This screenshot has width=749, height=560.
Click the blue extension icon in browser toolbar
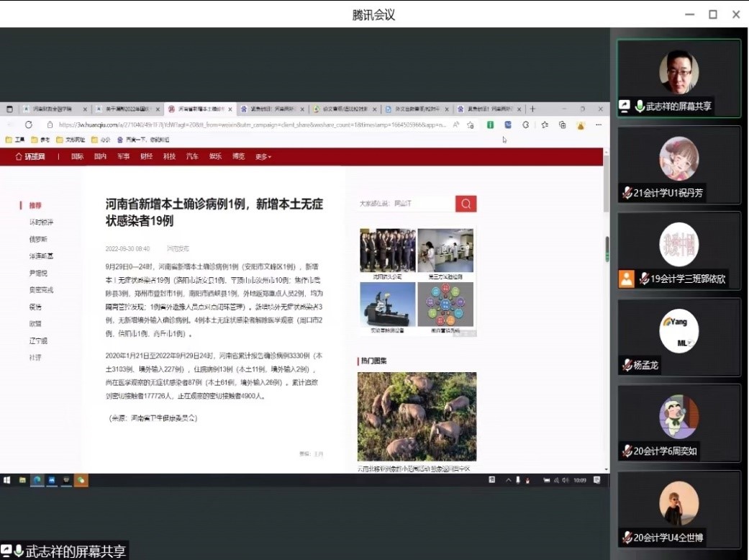click(508, 125)
